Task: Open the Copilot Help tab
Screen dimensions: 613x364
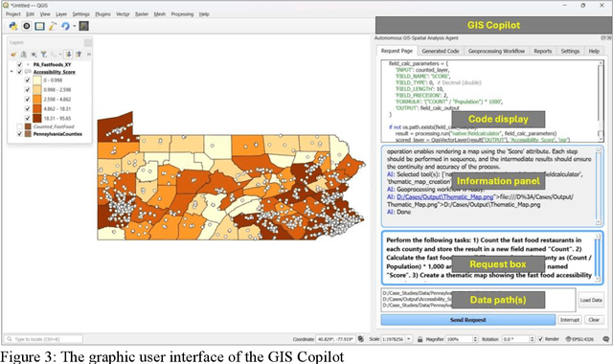Action: click(x=594, y=51)
